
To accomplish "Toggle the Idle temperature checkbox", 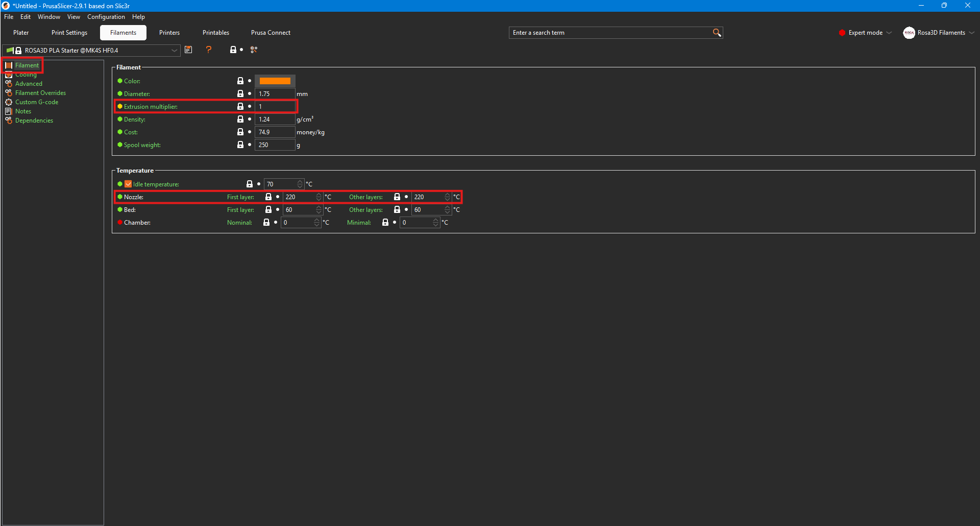I will pos(128,184).
